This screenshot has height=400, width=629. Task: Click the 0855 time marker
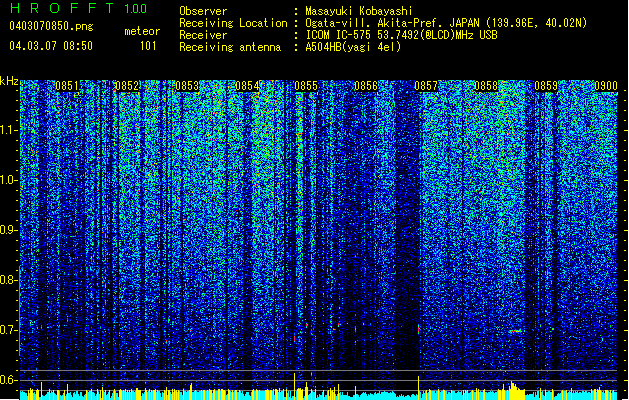306,86
